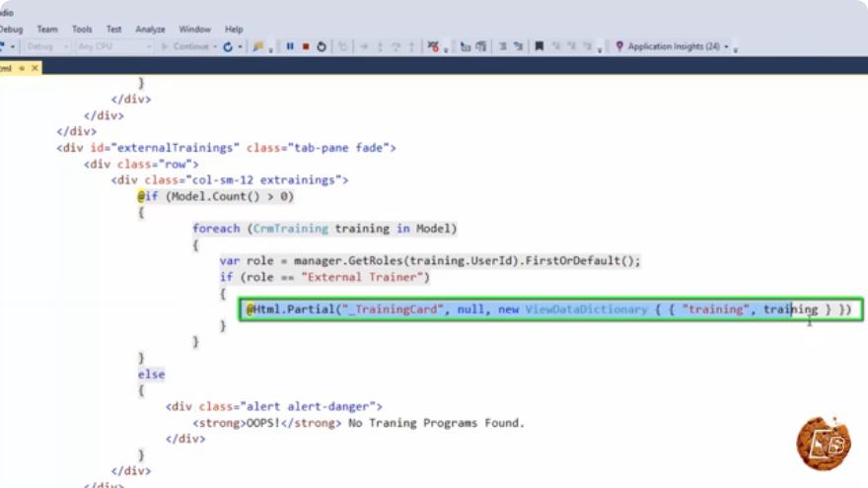Open the Window menu
The width and height of the screenshot is (868, 488).
click(x=194, y=30)
